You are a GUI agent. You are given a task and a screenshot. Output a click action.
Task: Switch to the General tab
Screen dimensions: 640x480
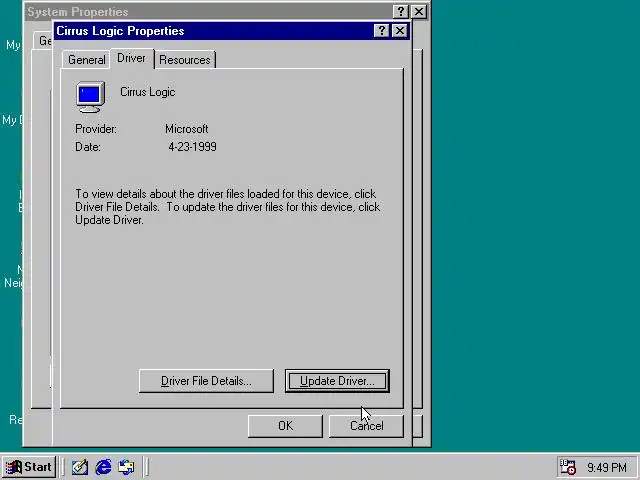pyautogui.click(x=86, y=60)
